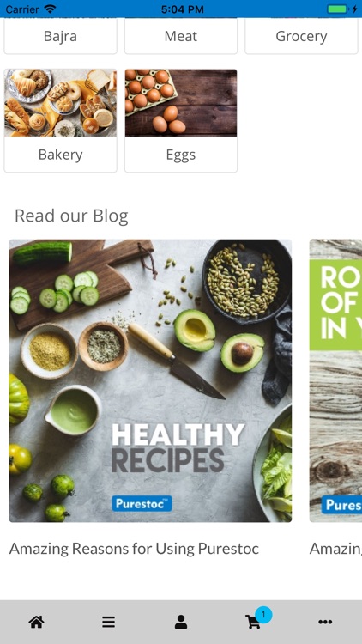Viewport: 362px width, 644px height.
Task: Tap the three-dots more icon
Action: (325, 623)
